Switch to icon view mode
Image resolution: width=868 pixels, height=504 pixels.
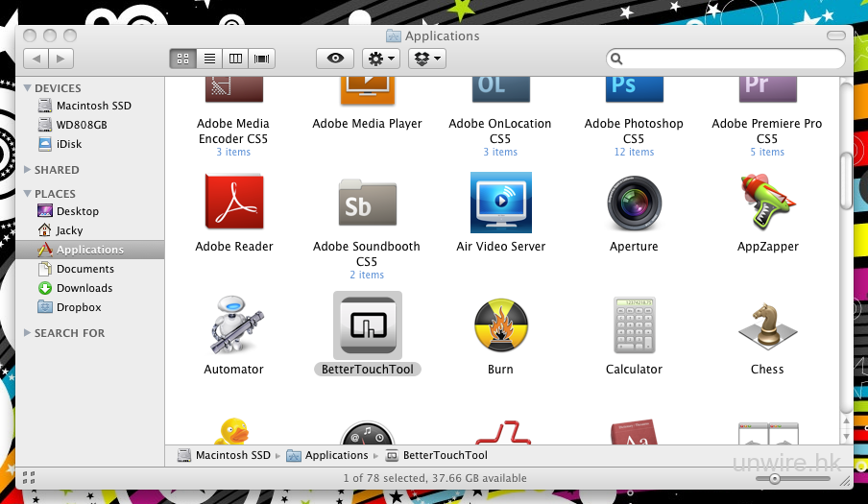(182, 59)
